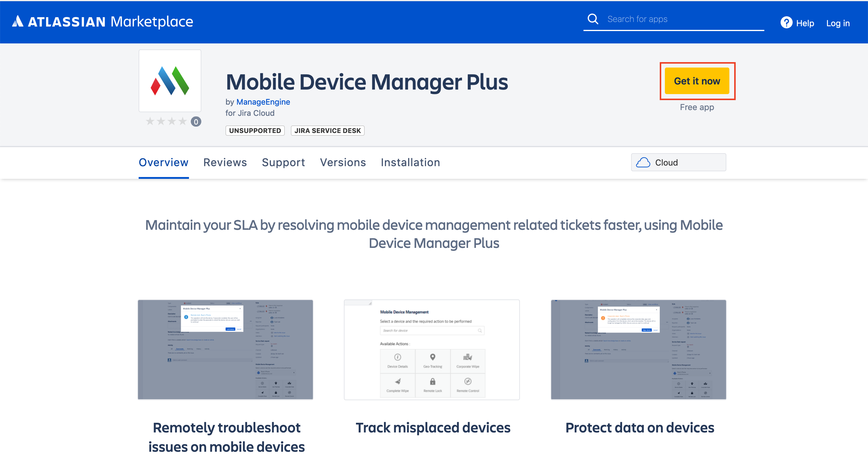Click the Mobile Device Manager Plus app logo
The width and height of the screenshot is (868, 462).
[170, 81]
